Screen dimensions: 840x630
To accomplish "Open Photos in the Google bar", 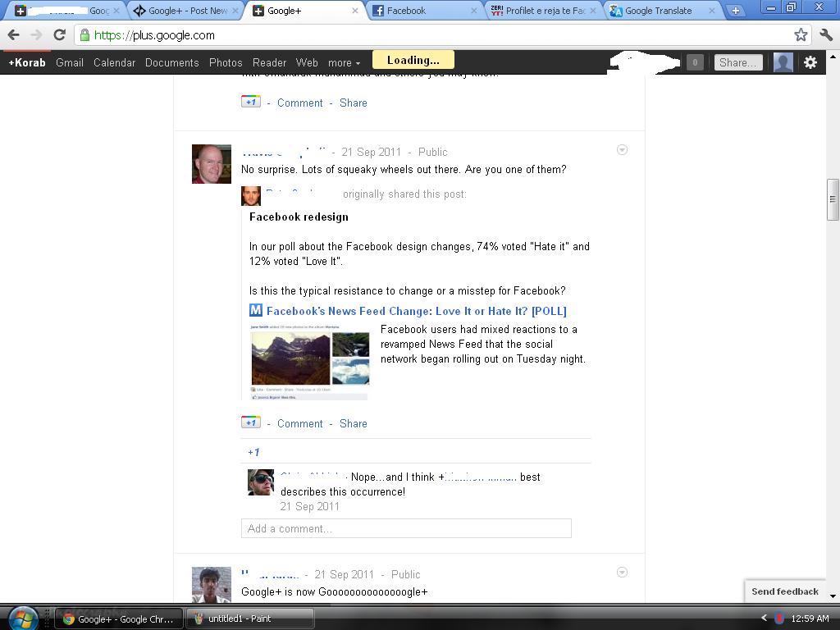I will (x=226, y=62).
